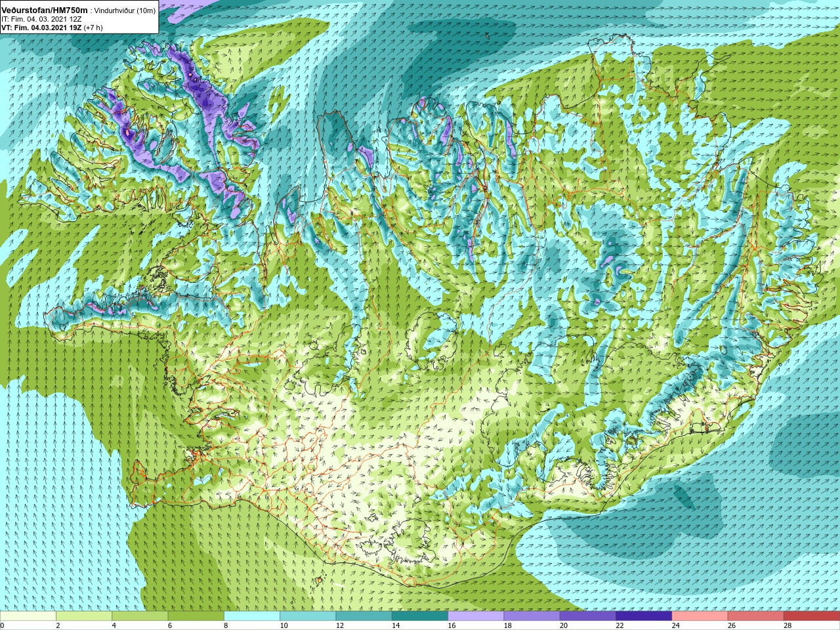
Task: Select the legend scale number 16
Action: pyautogui.click(x=451, y=625)
